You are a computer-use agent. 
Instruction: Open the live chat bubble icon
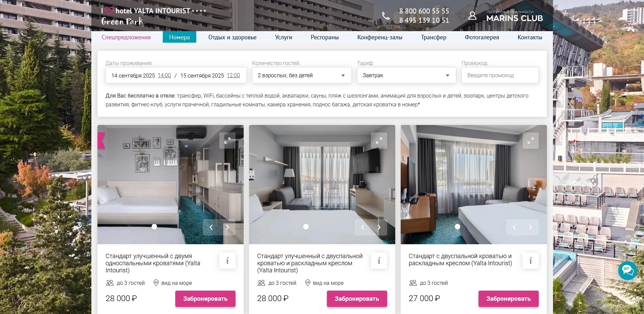point(627,270)
